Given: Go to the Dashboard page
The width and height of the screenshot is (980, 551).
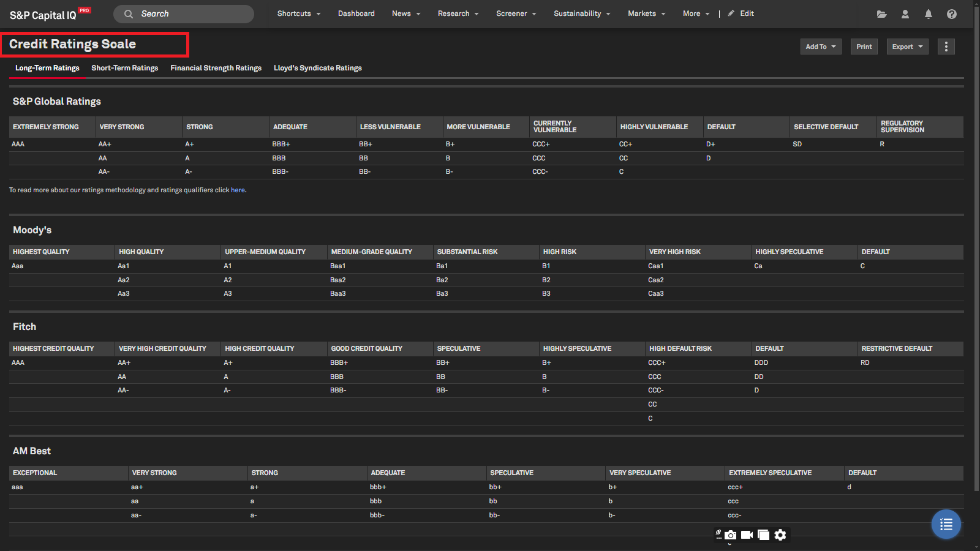Looking at the screenshot, I should (356, 13).
